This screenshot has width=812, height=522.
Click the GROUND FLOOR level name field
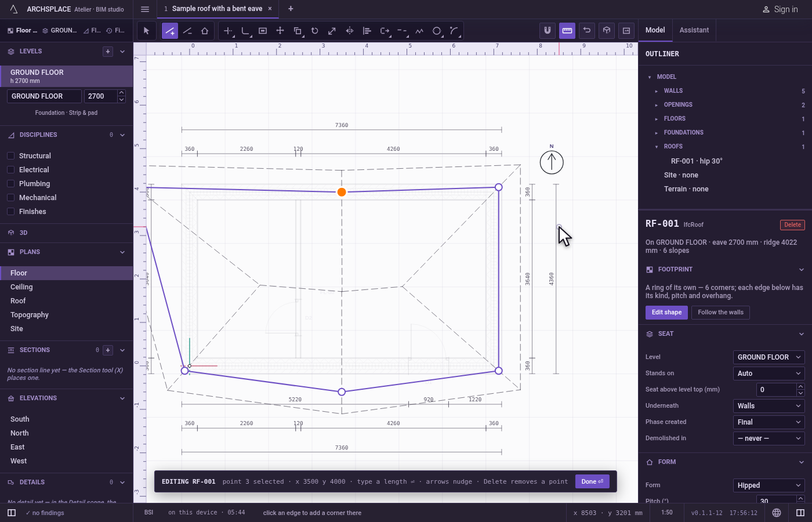[x=44, y=96]
